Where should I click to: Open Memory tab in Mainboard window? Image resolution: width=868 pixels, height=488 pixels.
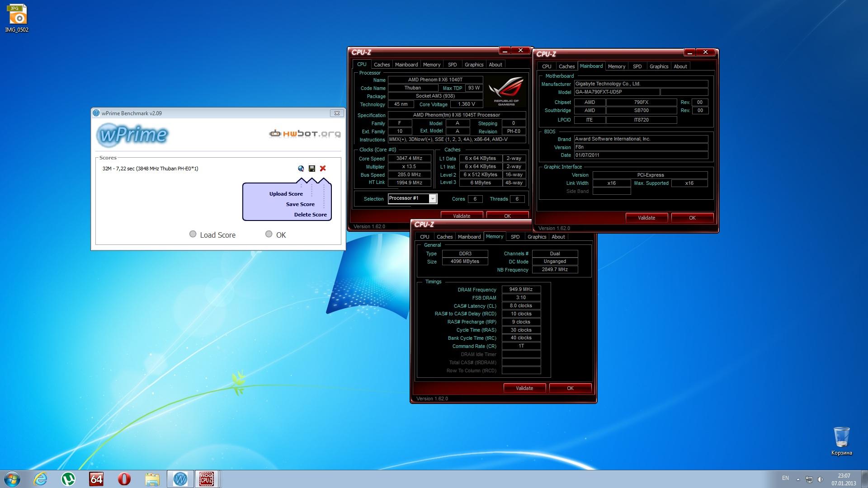617,66
